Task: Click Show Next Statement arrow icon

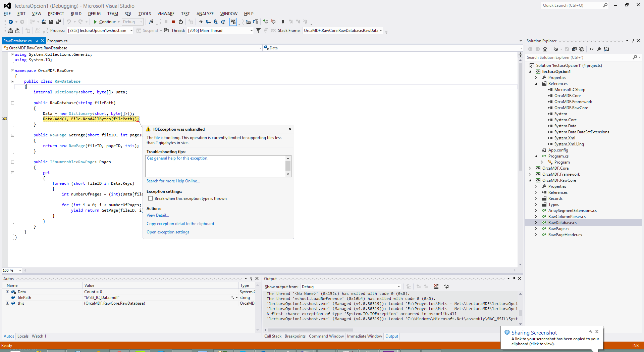Action: click(x=201, y=22)
